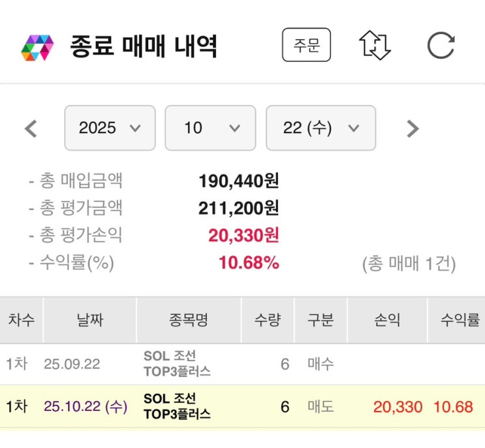Screen dimensions: 485x448
Task: Open the 주문 order button
Action: tap(306, 46)
